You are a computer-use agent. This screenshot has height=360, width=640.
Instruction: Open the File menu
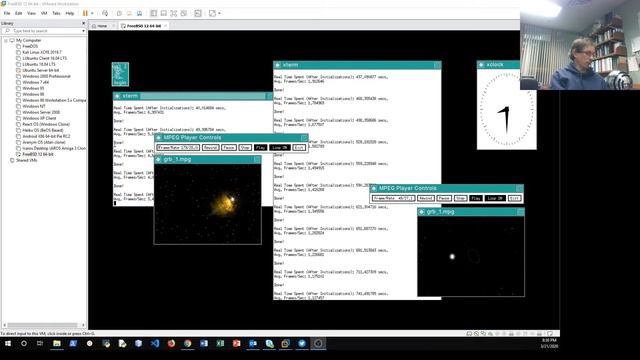tap(7, 13)
